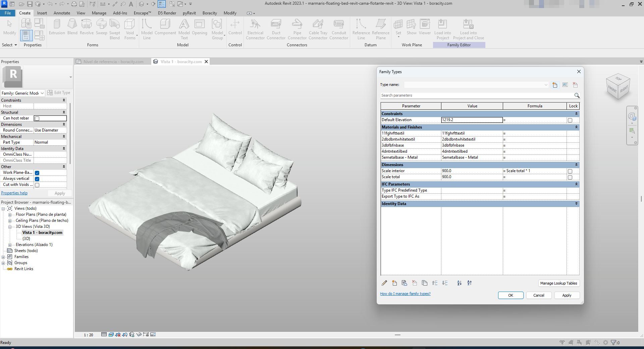The width and height of the screenshot is (644, 349).
Task: Collapse Materials and Finishes group
Action: [576, 127]
